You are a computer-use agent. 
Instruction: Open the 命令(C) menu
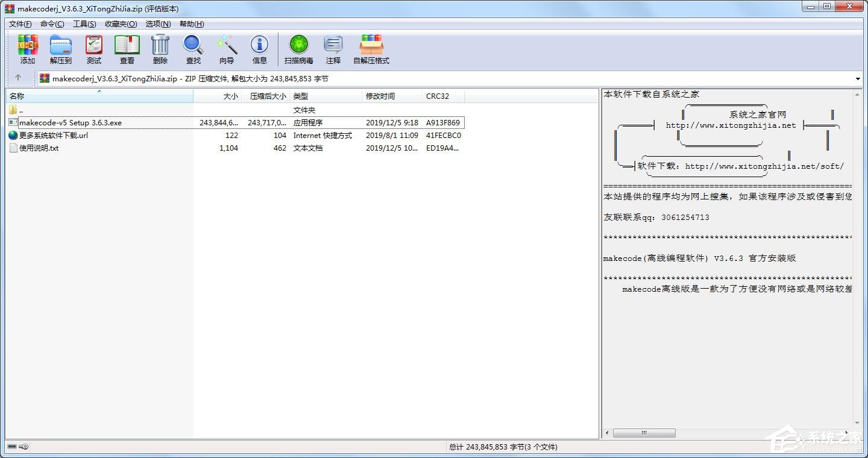(x=52, y=24)
